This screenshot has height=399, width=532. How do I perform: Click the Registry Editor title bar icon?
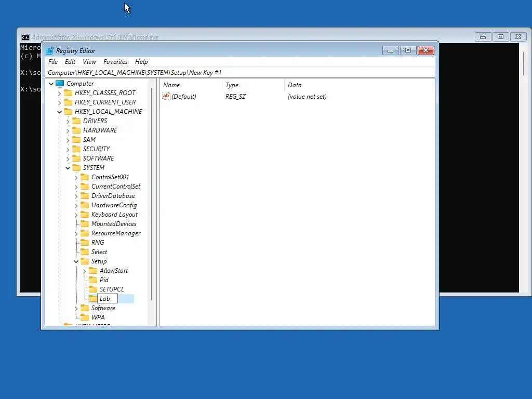coord(49,50)
